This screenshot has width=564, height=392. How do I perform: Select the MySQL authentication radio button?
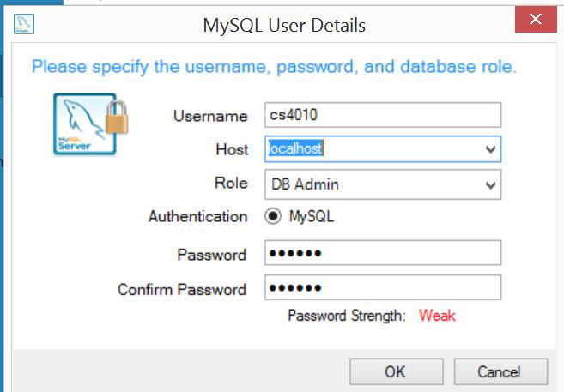[x=273, y=216]
